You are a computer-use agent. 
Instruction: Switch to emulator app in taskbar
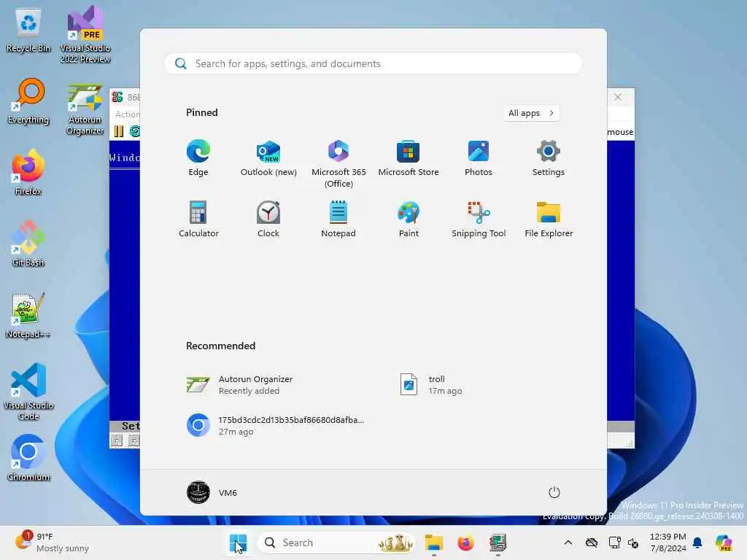click(498, 542)
